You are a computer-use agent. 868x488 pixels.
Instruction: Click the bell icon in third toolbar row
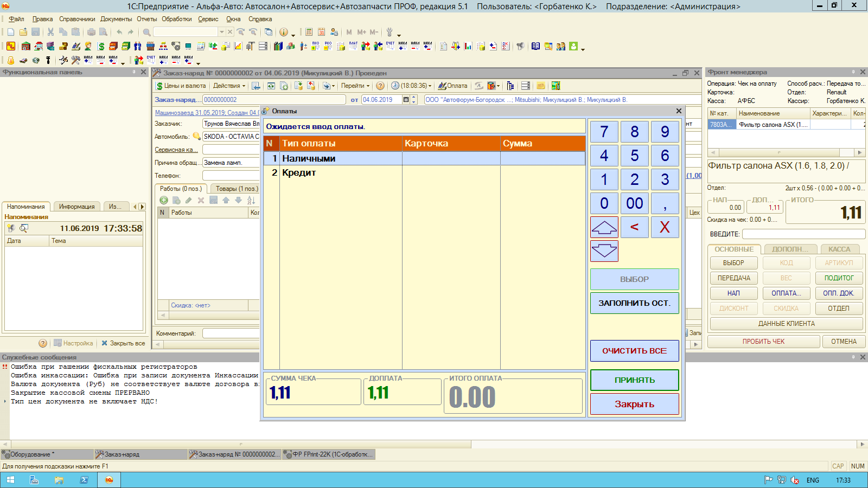tap(11, 60)
